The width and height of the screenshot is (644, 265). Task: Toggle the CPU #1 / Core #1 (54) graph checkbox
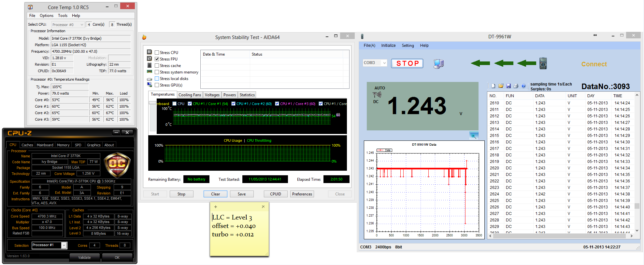point(190,104)
